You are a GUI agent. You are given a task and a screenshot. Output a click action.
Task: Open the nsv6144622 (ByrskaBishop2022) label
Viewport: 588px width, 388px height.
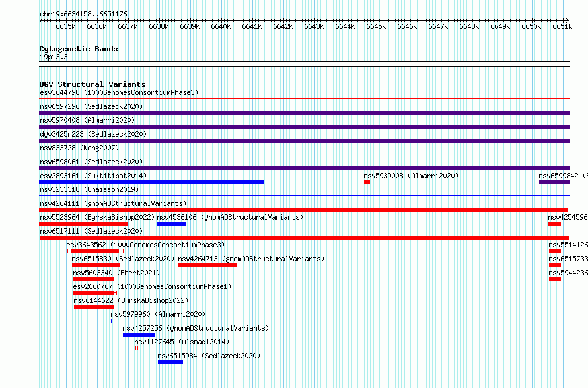[131, 300]
